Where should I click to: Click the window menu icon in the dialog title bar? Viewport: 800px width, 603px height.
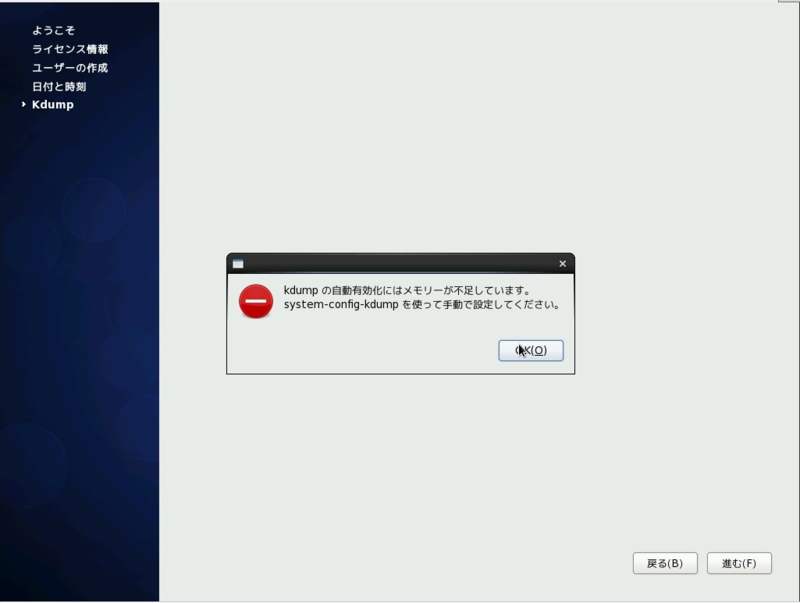tap(238, 264)
